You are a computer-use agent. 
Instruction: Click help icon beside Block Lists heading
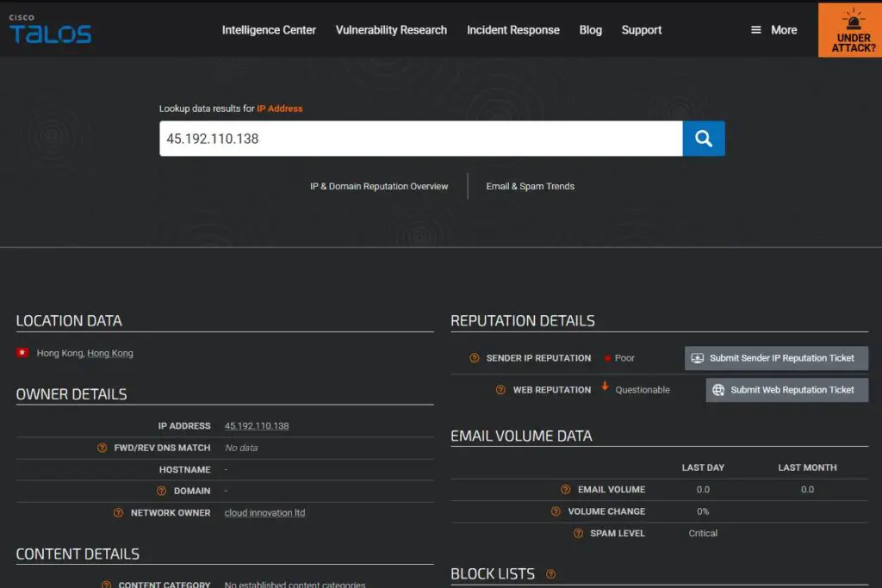click(550, 574)
